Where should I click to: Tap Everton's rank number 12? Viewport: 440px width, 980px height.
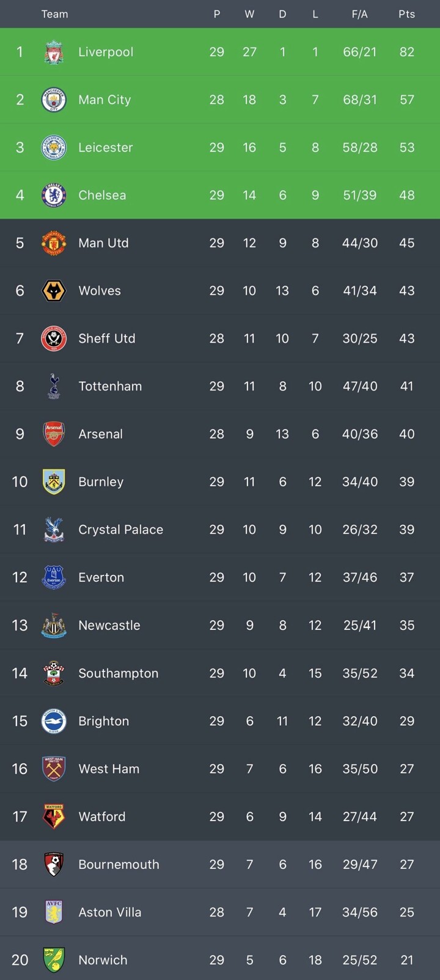tap(20, 577)
